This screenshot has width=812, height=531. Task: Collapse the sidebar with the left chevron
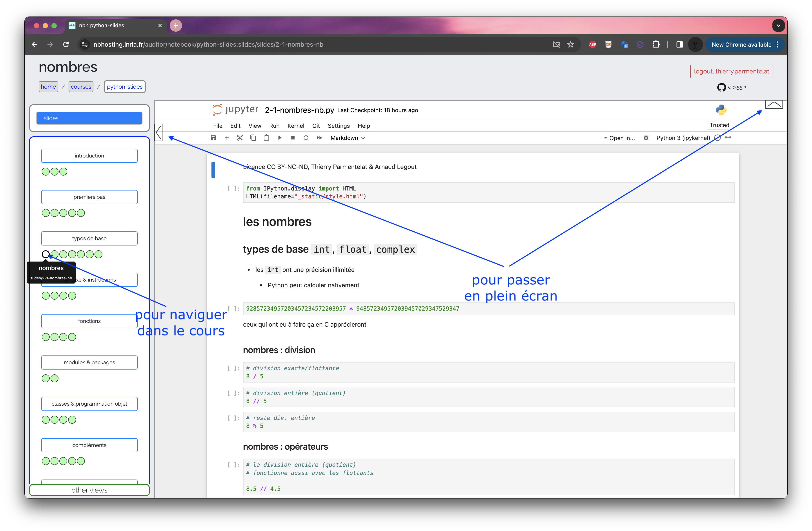[159, 132]
